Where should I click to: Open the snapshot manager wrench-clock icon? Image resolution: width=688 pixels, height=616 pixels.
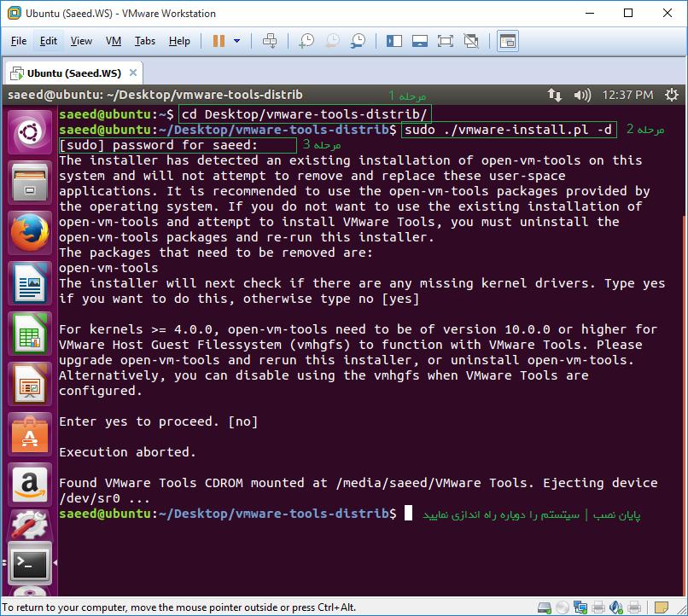358,41
